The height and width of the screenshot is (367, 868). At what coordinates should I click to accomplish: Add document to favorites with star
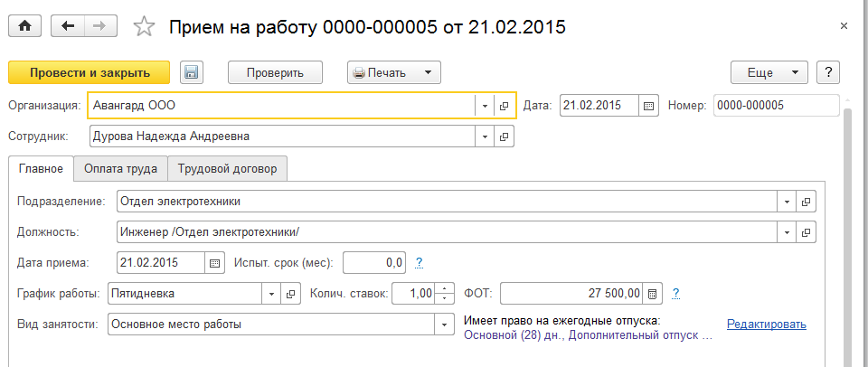coord(144,27)
